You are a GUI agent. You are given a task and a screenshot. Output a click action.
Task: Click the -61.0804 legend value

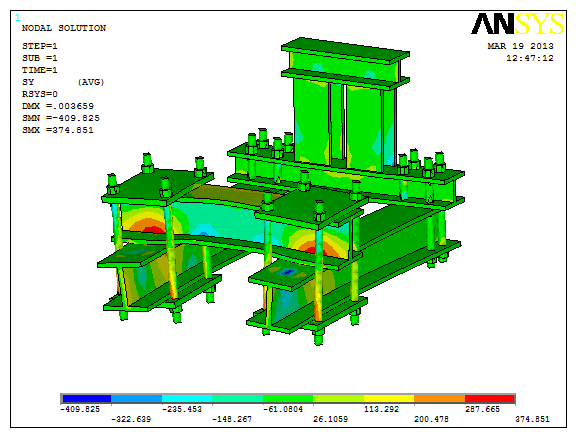pos(283,409)
